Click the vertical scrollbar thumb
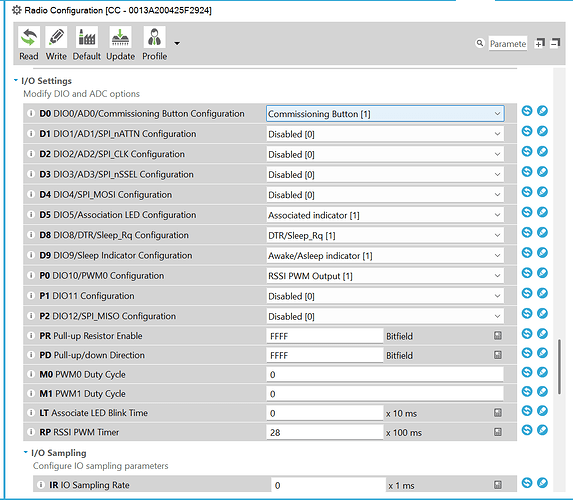 [x=559, y=367]
